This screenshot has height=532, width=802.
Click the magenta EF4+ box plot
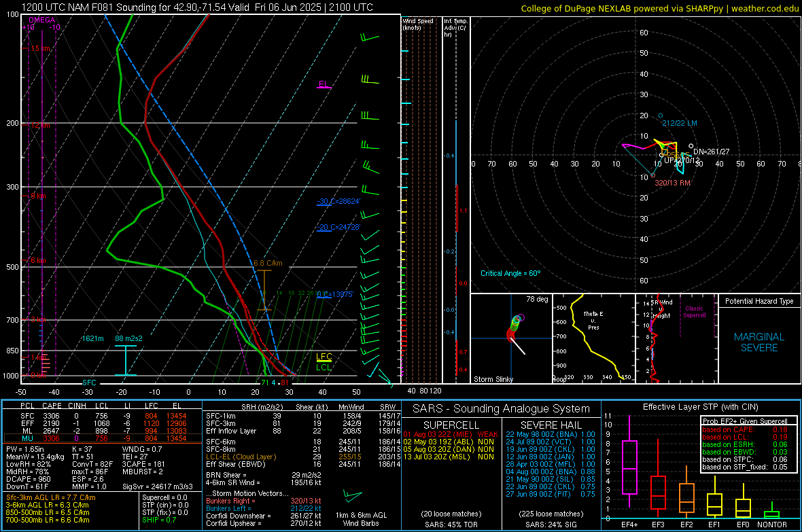tap(629, 461)
